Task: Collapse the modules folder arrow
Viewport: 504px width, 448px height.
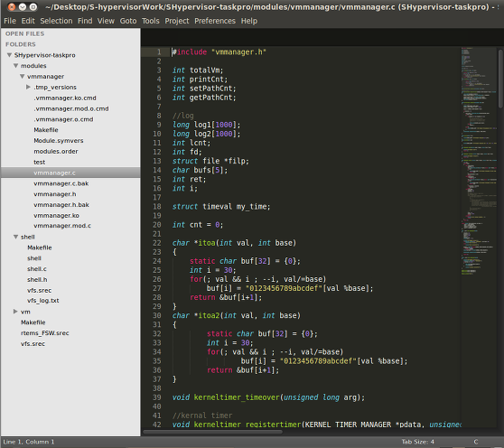Action: click(15, 66)
